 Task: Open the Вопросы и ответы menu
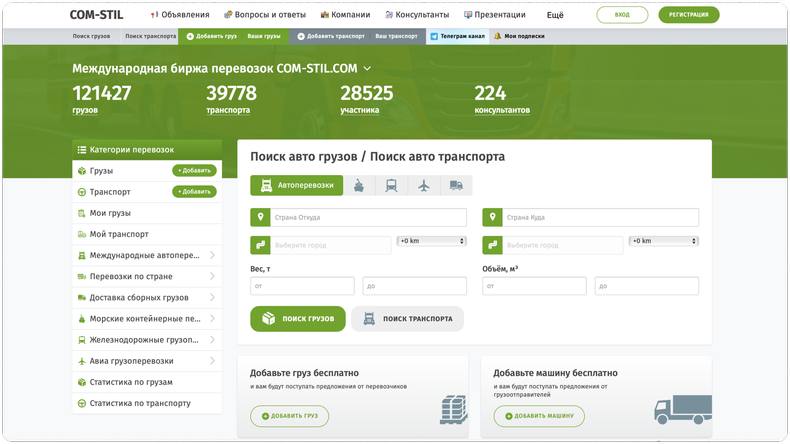[266, 15]
